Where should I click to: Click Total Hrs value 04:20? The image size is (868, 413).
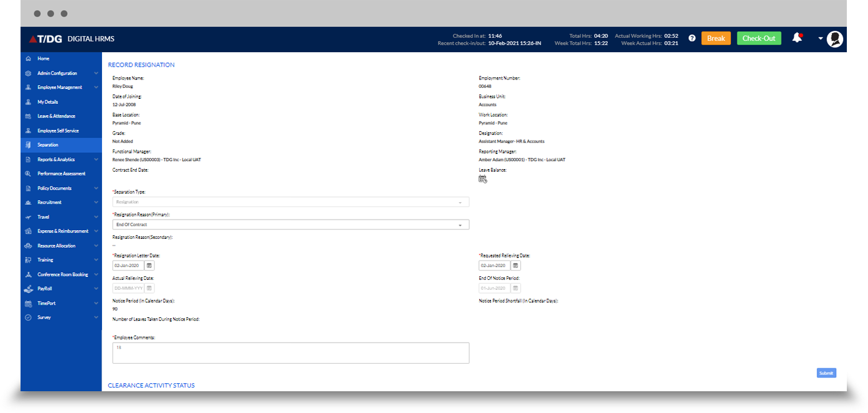(601, 36)
